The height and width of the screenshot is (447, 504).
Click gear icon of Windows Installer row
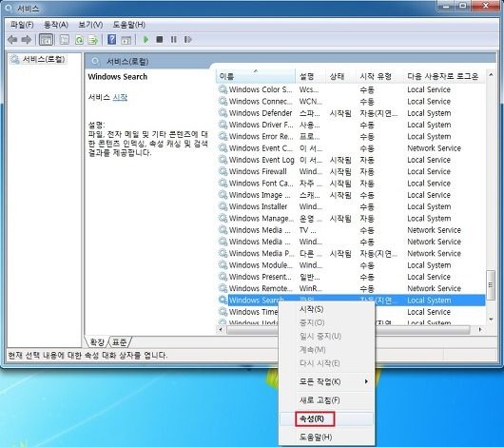pyautogui.click(x=223, y=206)
